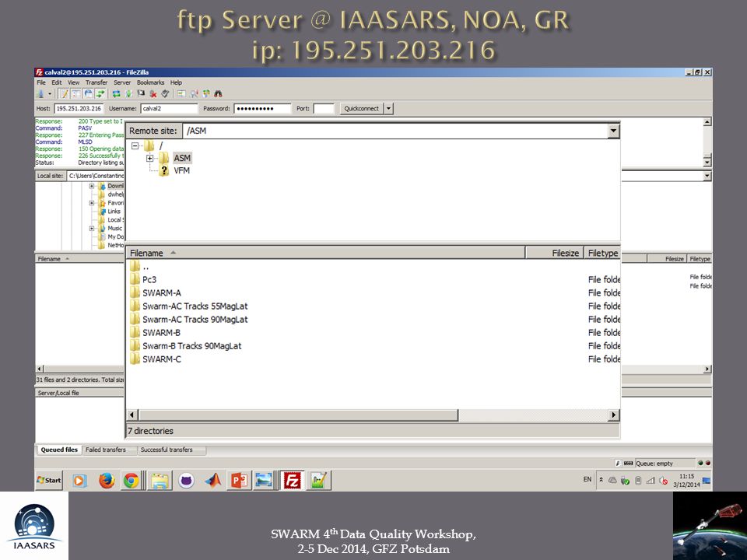The width and height of the screenshot is (747, 560).
Task: Collapse the root folder in remote tree
Action: [135, 145]
